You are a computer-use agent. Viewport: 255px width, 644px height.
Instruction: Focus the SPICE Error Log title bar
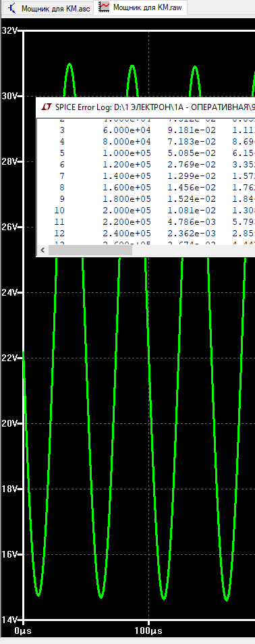coord(146,107)
